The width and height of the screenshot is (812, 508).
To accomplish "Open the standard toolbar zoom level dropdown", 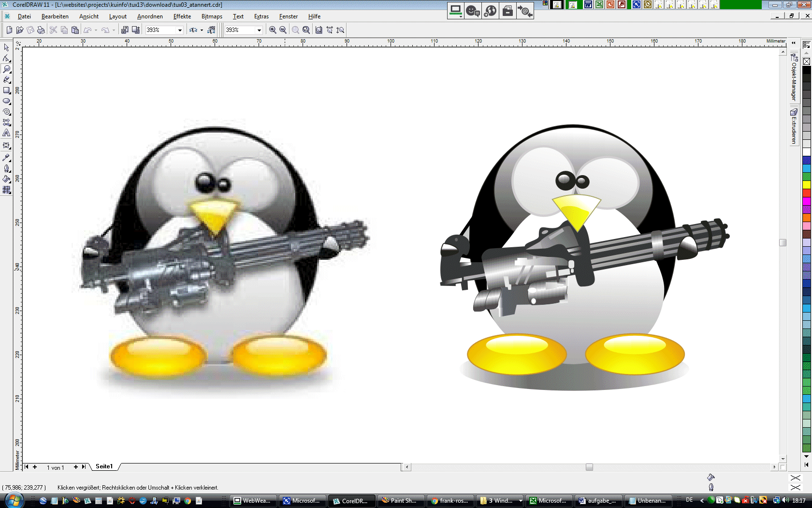I will (180, 30).
